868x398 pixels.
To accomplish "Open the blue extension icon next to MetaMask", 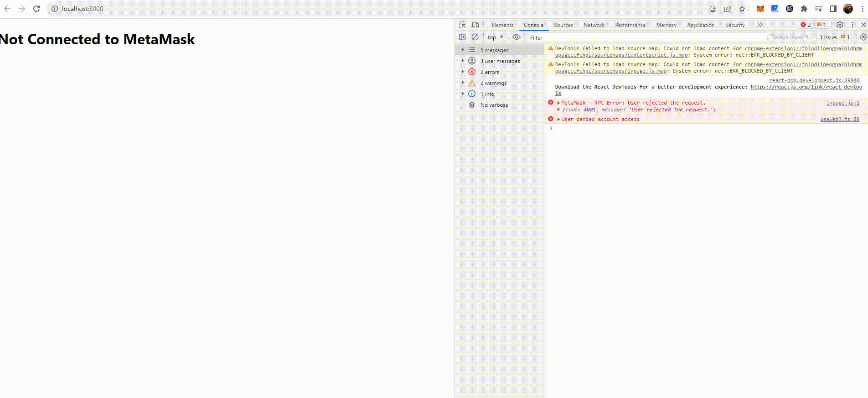I will coord(775,9).
